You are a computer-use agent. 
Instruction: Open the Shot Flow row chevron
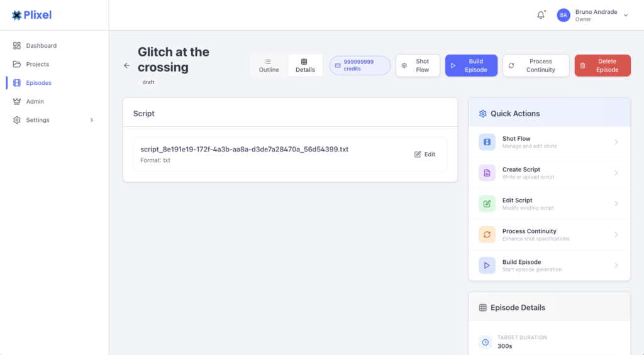[x=616, y=142]
